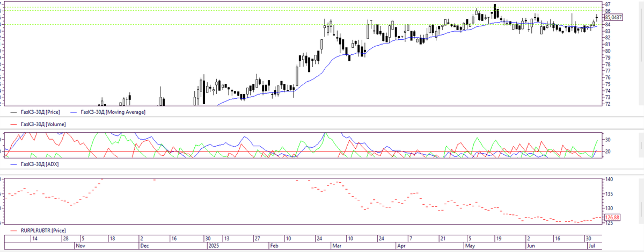Click the Nov month label on time axis

[80, 246]
